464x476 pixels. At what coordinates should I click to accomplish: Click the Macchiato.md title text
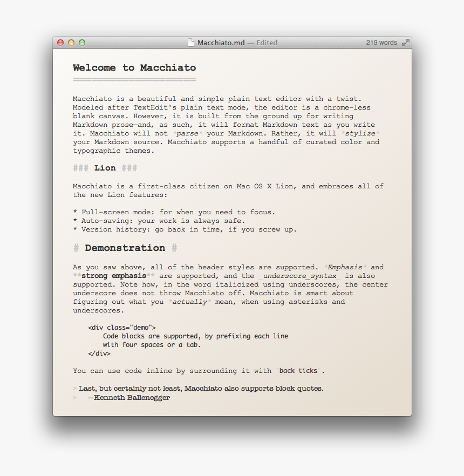click(x=221, y=43)
